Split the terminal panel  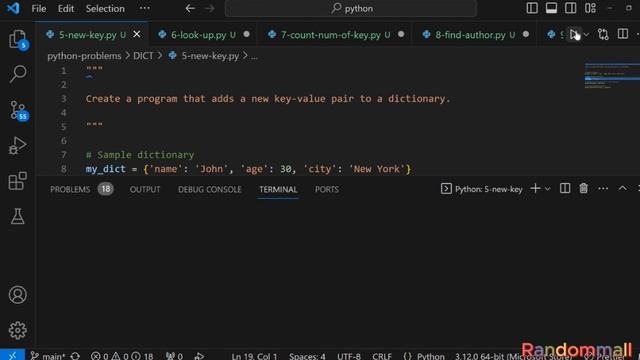565,189
